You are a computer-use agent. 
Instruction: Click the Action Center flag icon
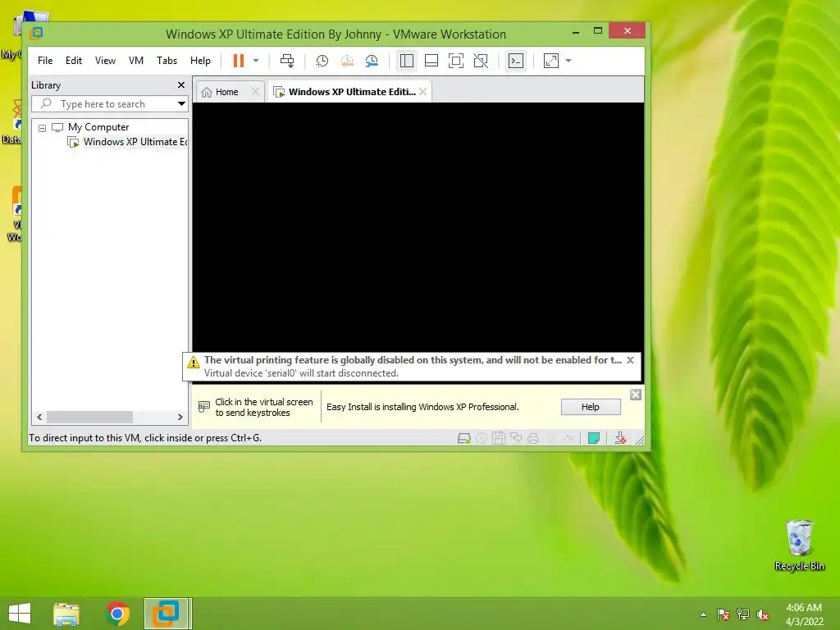[x=723, y=614]
